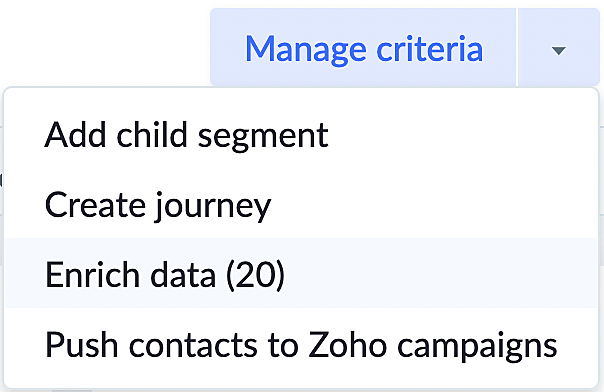This screenshot has height=392, width=604.
Task: Choose Create journey menu option
Action: [x=301, y=204]
